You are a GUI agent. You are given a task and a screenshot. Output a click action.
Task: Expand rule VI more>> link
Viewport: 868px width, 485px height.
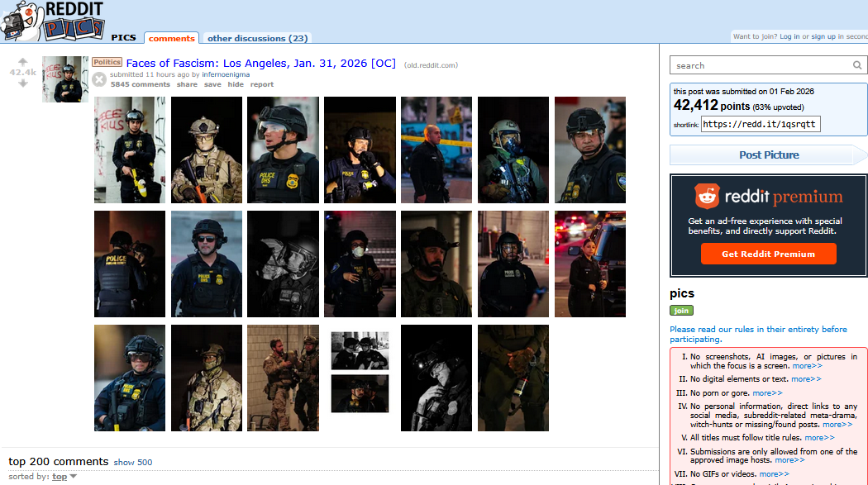click(789, 460)
